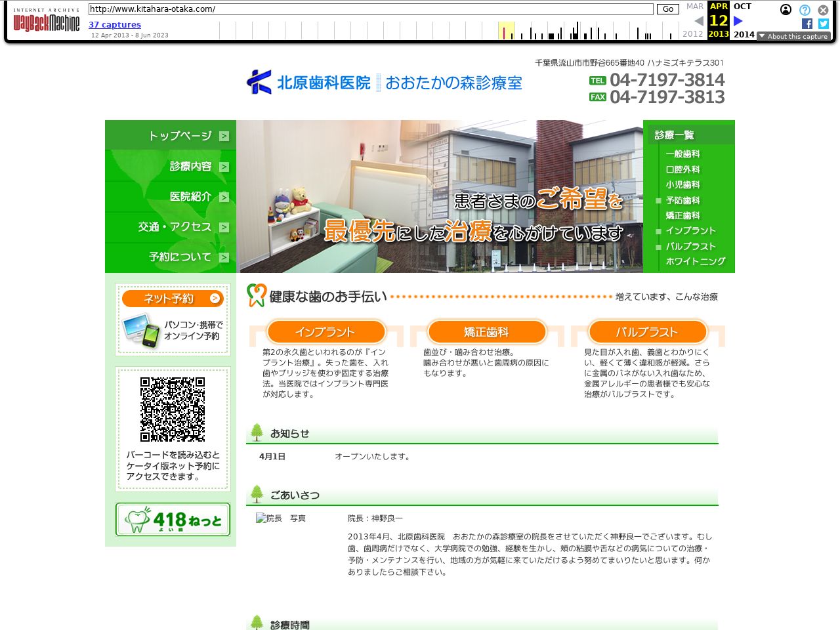The height and width of the screenshot is (630, 840).
Task: Expand About this capture
Action: (x=793, y=36)
